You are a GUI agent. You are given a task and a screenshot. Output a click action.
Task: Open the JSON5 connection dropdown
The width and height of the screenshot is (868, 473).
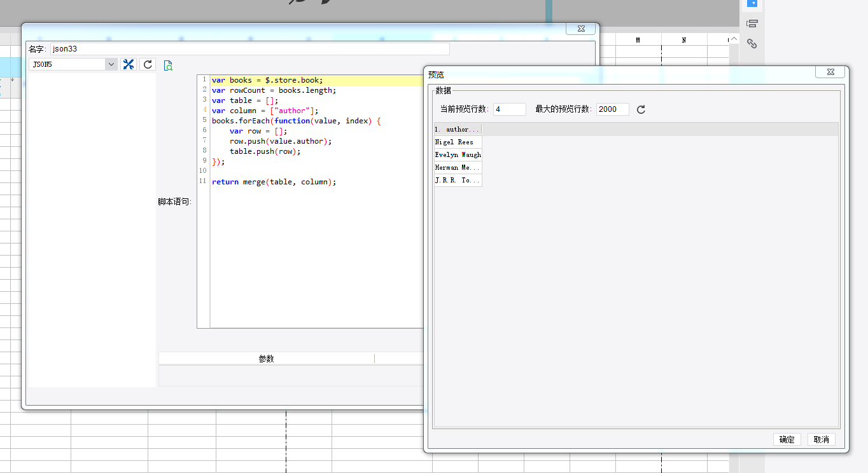click(x=111, y=64)
